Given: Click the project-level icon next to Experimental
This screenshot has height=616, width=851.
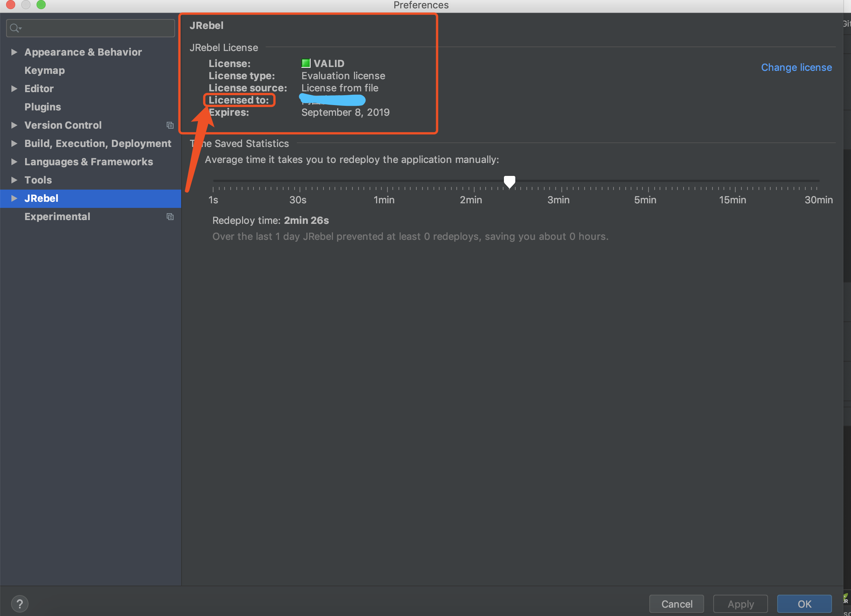Looking at the screenshot, I should pyautogui.click(x=170, y=217).
